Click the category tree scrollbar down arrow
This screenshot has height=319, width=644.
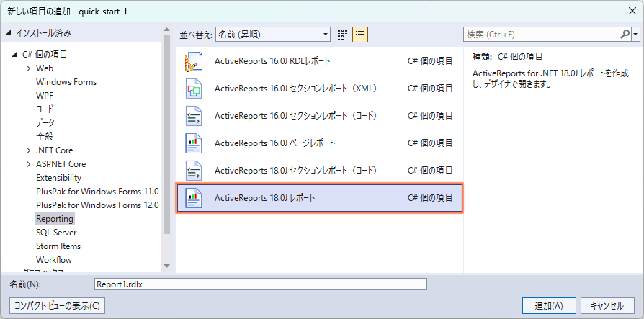point(166,266)
